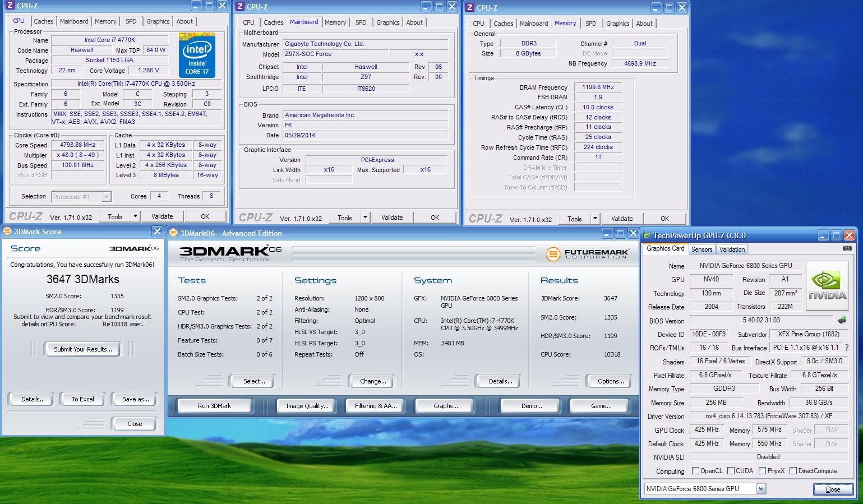Click the GPU-Z Driver Version field
Viewport: 863px width, 504px height.
[769, 416]
